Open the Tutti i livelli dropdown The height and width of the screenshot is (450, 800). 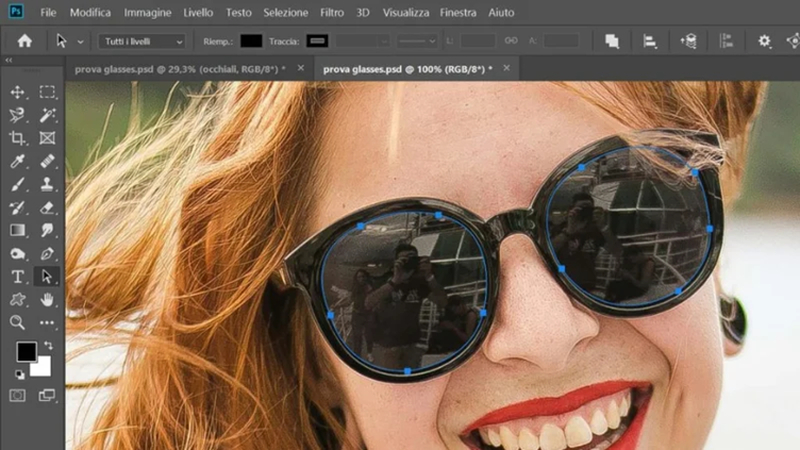[142, 41]
